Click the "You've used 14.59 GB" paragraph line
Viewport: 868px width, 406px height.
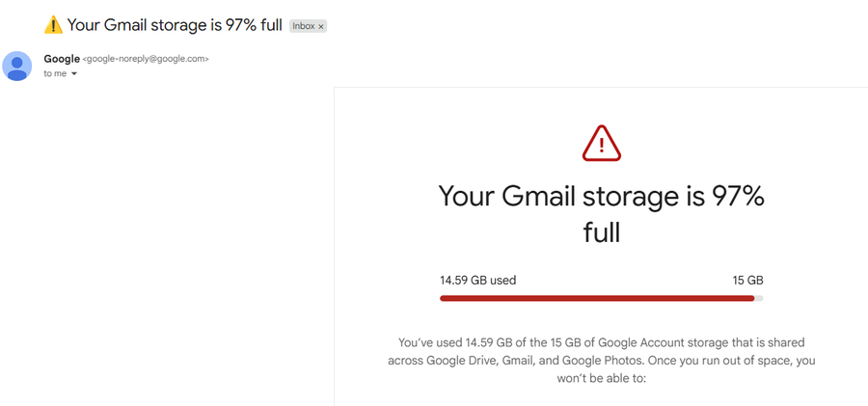tap(601, 342)
